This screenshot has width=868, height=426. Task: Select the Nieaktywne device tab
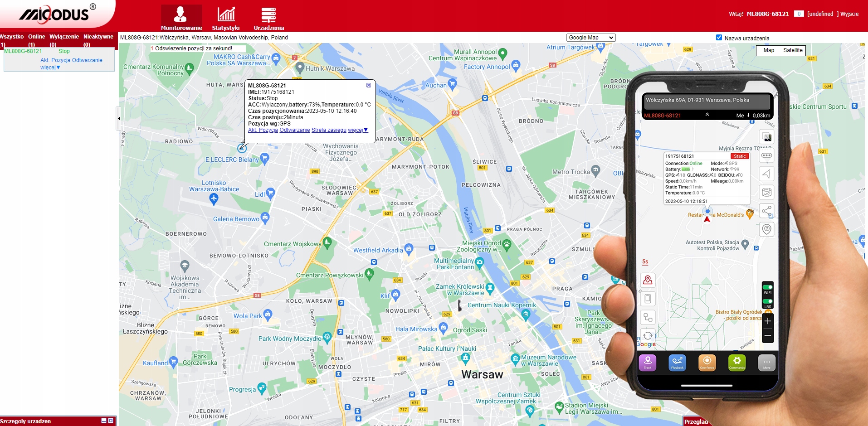click(x=98, y=40)
